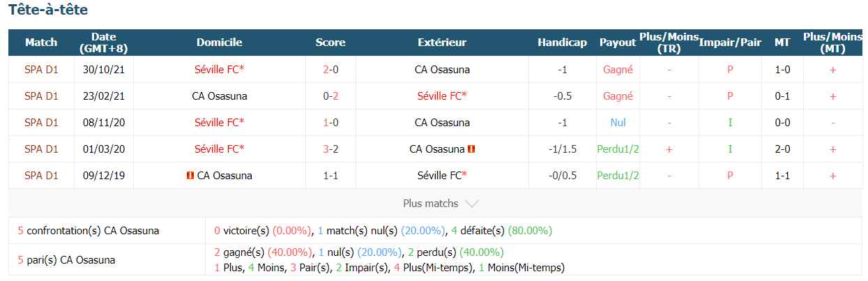Viewport: 868px width, 281px height.
Task: Click the Tête-à-tête section heading
Action: (48, 10)
